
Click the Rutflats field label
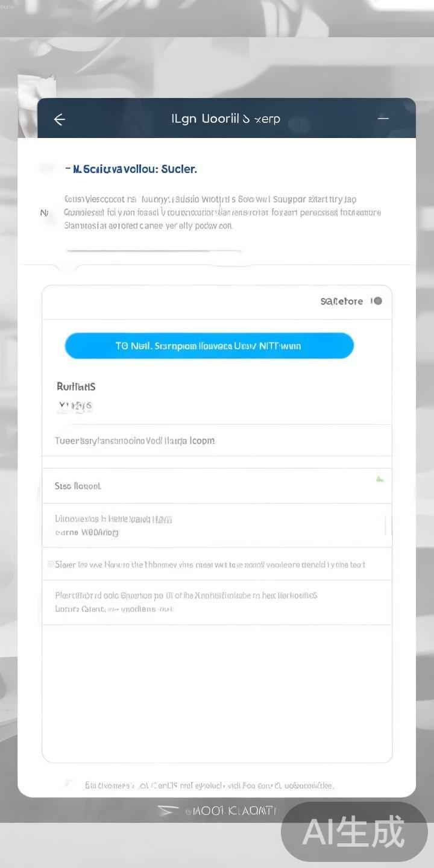pyautogui.click(x=76, y=386)
